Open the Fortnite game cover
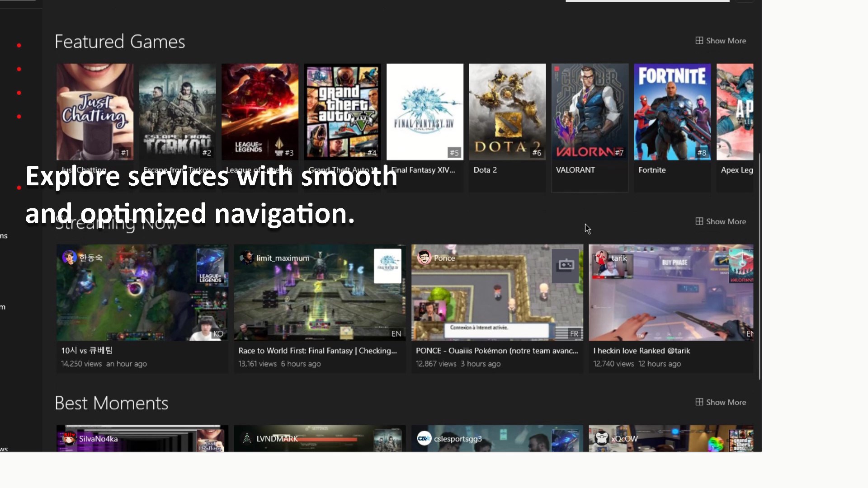 [x=672, y=112]
